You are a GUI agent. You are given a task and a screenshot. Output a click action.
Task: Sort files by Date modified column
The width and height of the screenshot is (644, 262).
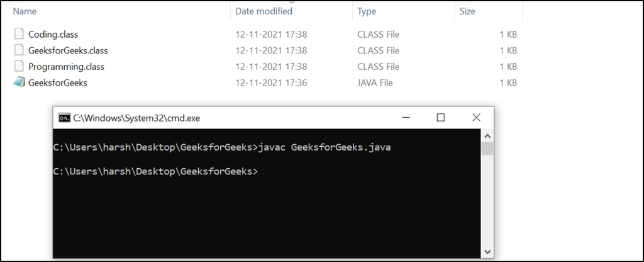tap(264, 11)
